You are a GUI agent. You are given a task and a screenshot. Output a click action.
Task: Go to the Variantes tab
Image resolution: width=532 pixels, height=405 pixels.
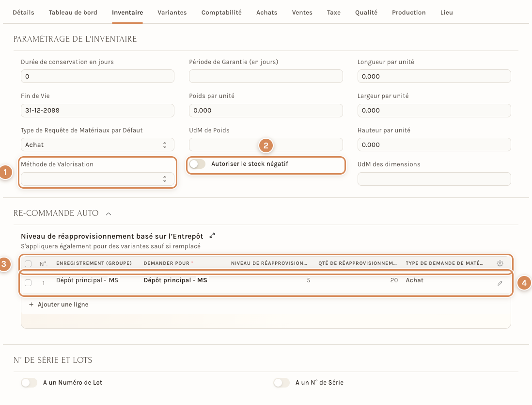pos(172,13)
